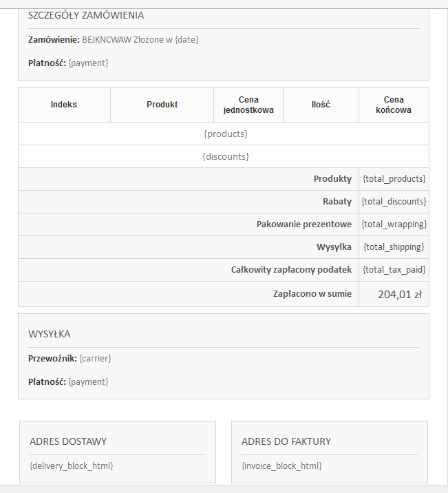448x493 pixels.
Task: Click the WYSYŁKA section heading
Action: [50, 334]
